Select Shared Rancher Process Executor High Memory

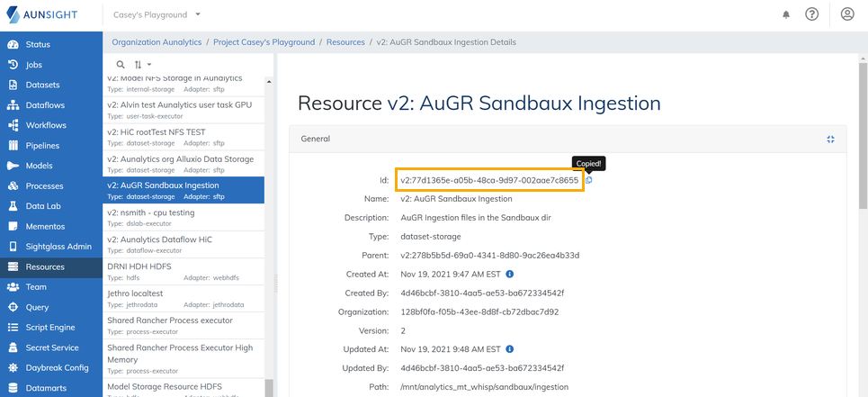pyautogui.click(x=183, y=358)
